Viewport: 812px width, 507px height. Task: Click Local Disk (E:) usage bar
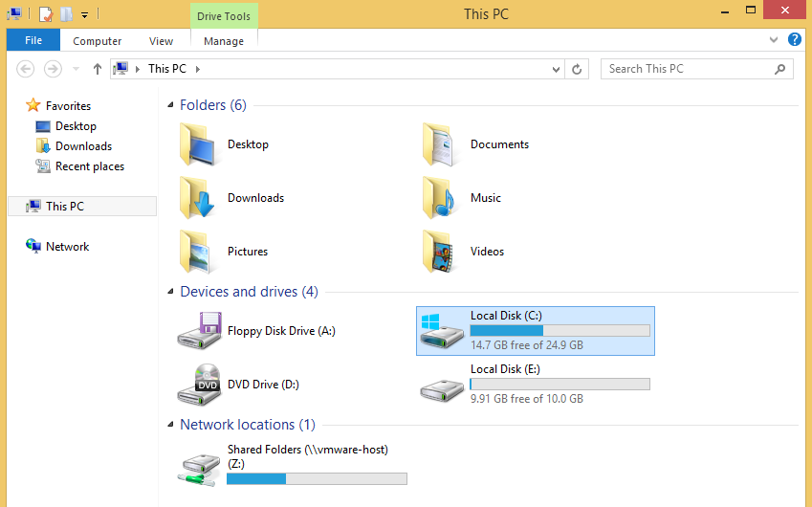click(560, 385)
